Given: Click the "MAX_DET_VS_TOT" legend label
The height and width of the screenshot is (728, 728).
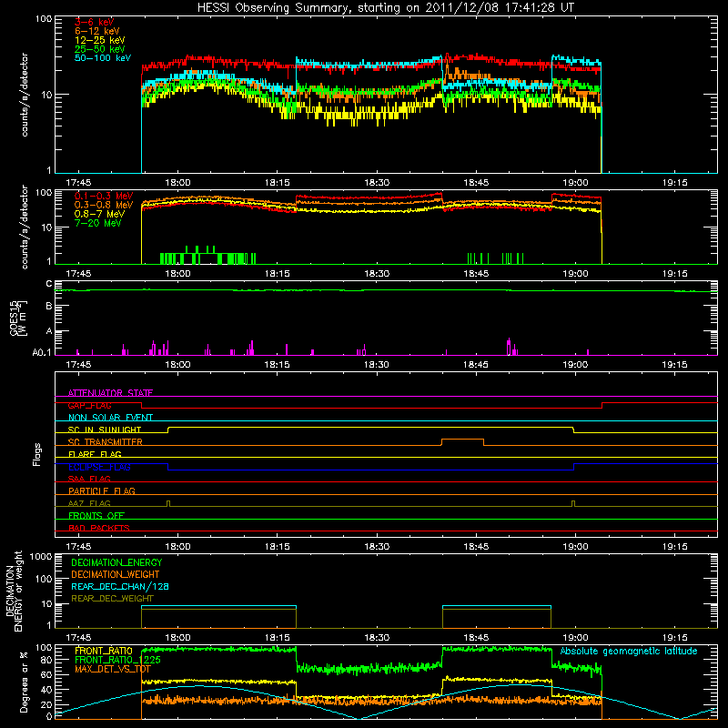Looking at the screenshot, I should [x=113, y=669].
